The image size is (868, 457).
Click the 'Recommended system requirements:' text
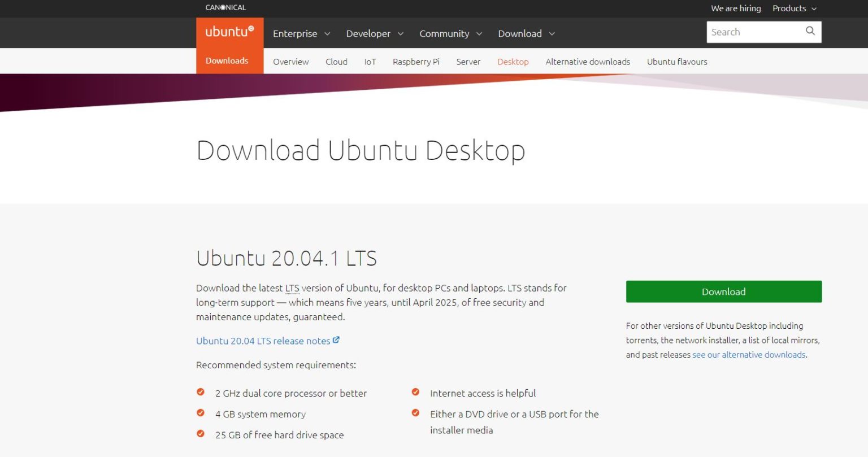point(276,365)
